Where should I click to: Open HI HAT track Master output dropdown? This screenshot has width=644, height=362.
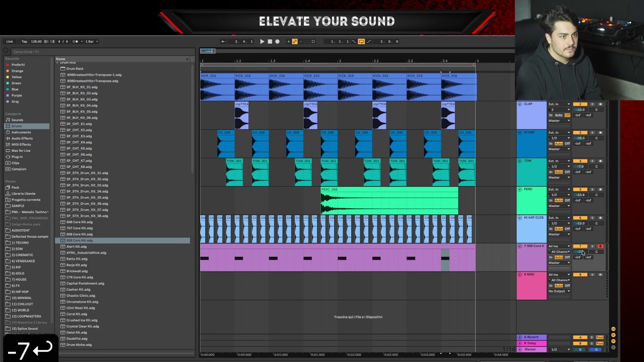click(x=559, y=149)
